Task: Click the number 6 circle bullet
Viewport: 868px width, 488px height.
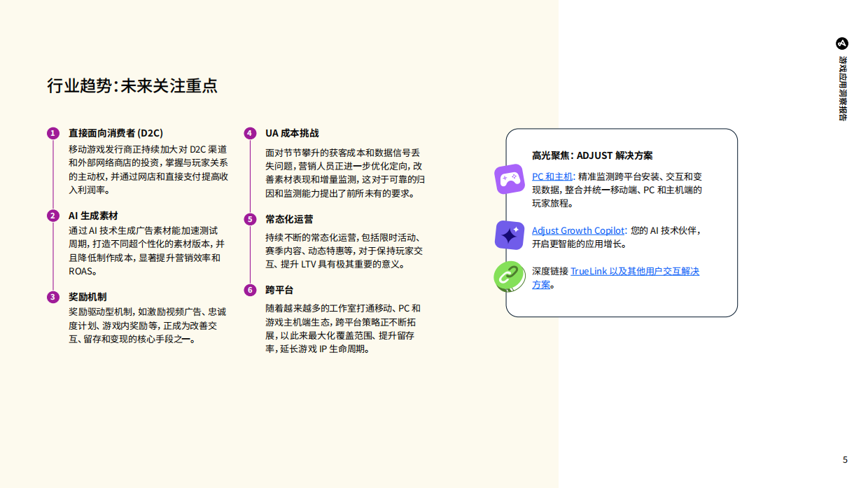Action: click(250, 290)
